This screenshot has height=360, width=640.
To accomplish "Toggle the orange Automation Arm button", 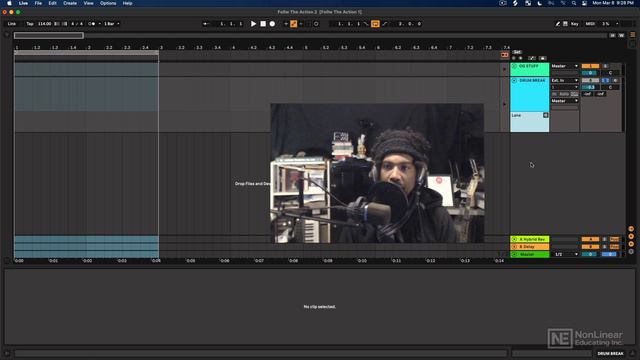I will tap(293, 24).
